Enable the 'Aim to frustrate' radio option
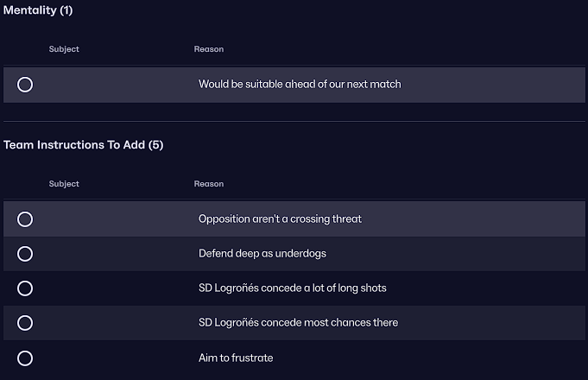This screenshot has height=380, width=588. [x=25, y=358]
